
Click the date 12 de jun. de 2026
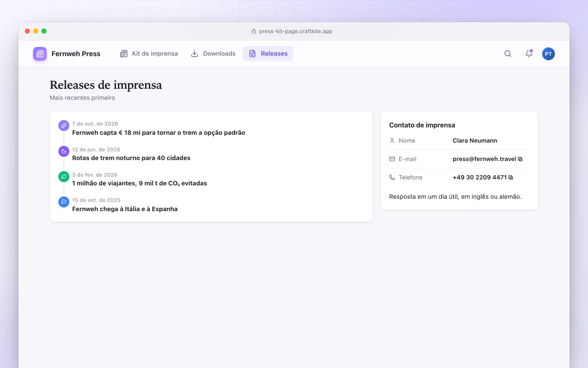pos(96,149)
